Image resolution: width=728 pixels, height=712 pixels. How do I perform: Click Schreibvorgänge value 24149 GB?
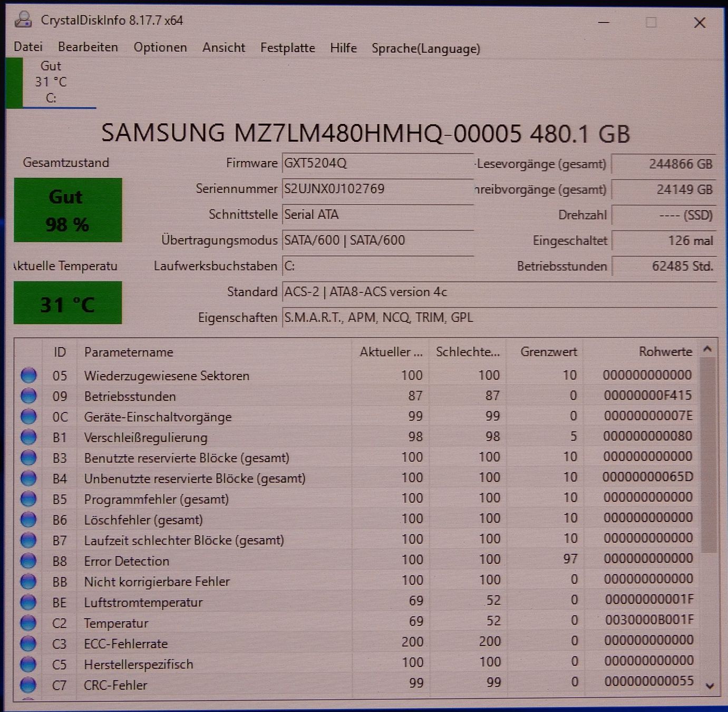(x=664, y=189)
